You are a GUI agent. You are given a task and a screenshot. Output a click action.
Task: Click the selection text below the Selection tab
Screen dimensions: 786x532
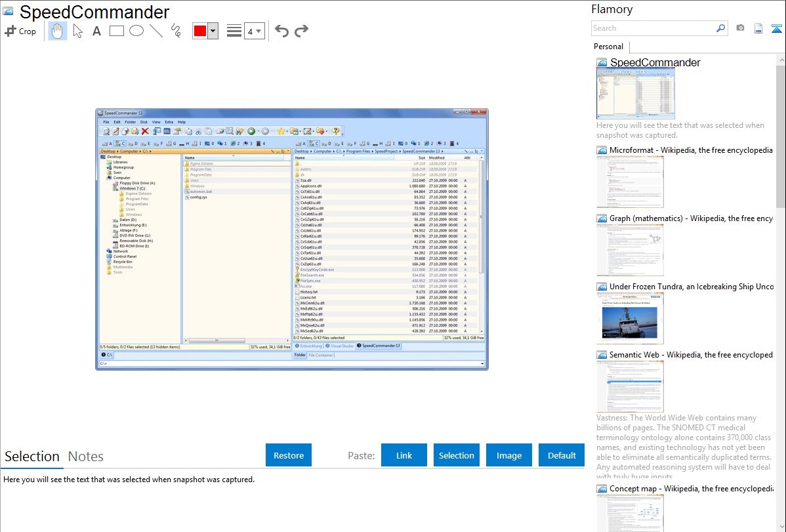(129, 480)
